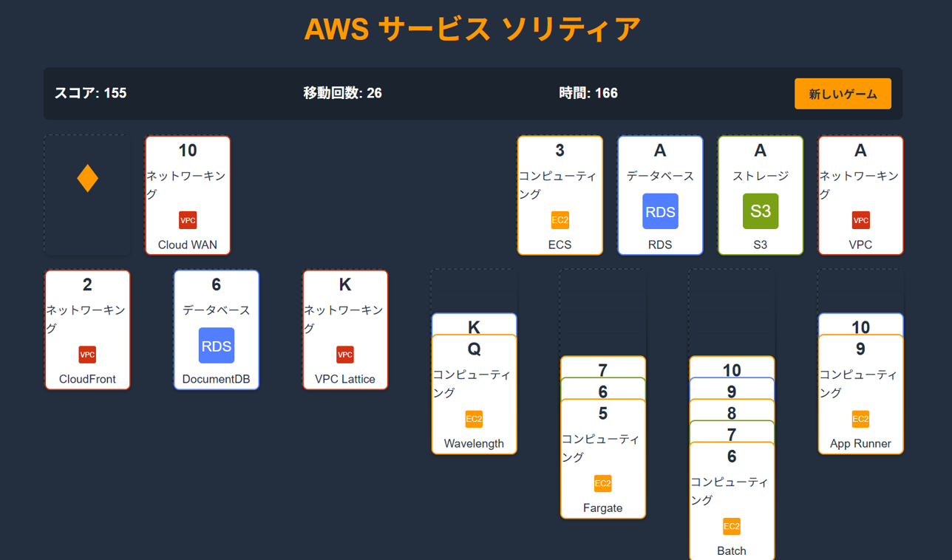Start a new game with 新しいゲーム button
This screenshot has width=952, height=560.
(x=843, y=94)
